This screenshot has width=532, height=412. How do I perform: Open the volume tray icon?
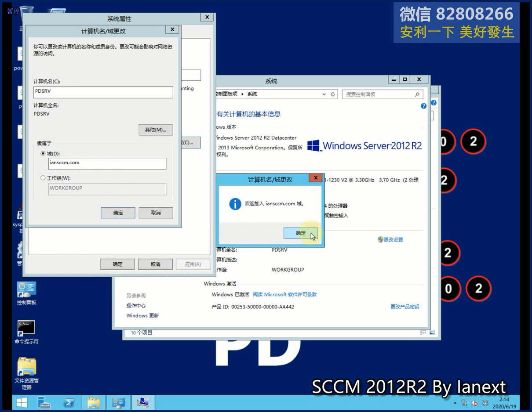click(x=474, y=403)
